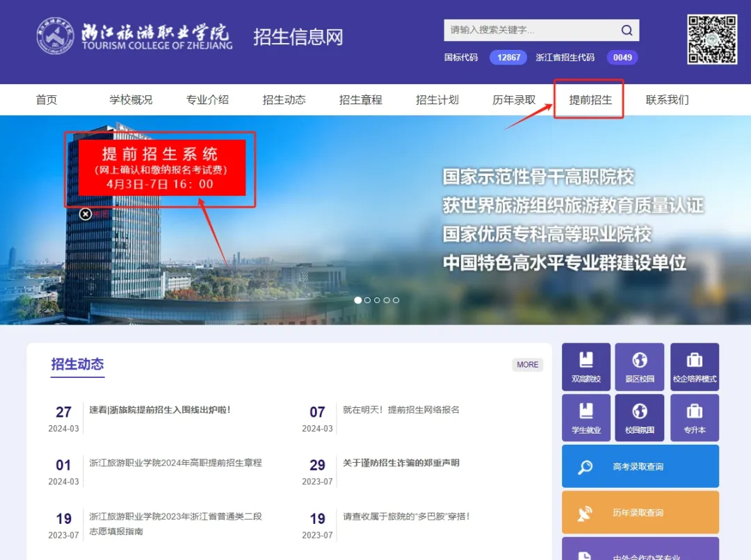Jump to the last carousel slide dot
751x560 pixels.
point(396,300)
